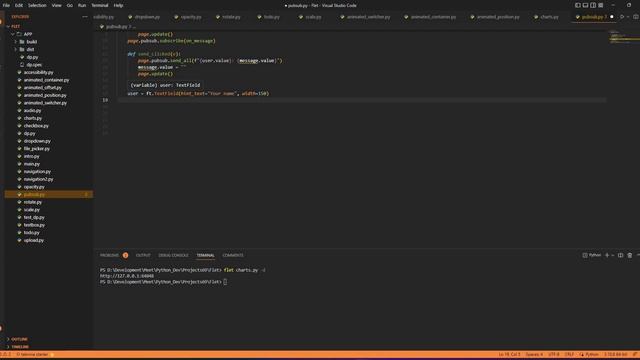Switch to animated_container.py editor tab
The image size is (640, 360).
(x=433, y=17)
